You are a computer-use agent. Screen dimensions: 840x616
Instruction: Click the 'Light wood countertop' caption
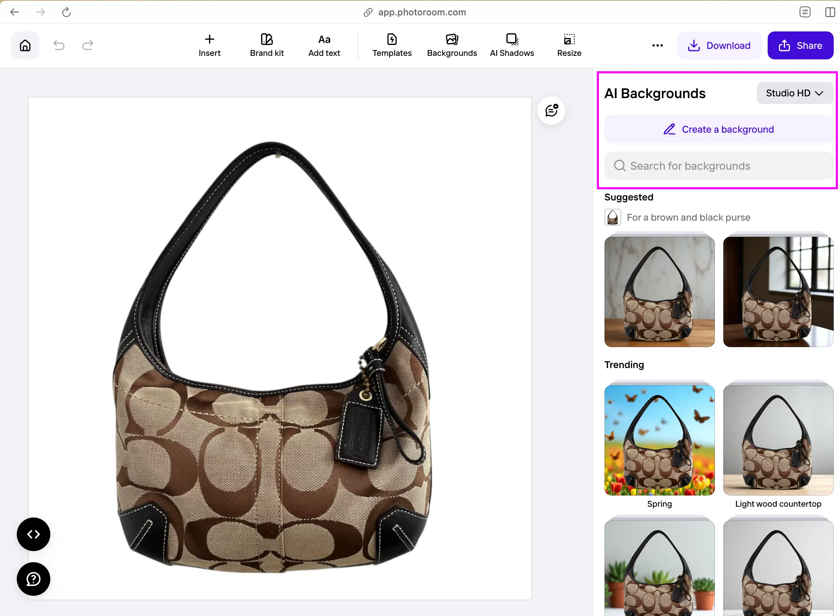point(778,504)
